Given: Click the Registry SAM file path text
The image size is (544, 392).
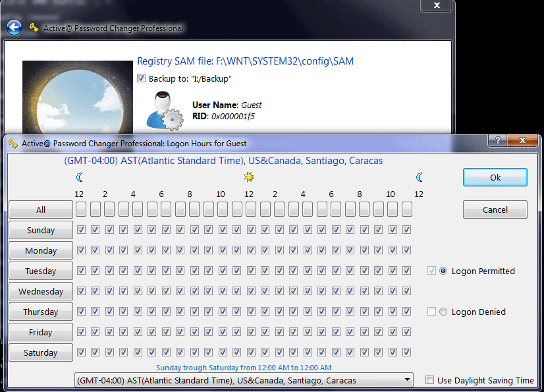Looking at the screenshot, I should [x=245, y=61].
